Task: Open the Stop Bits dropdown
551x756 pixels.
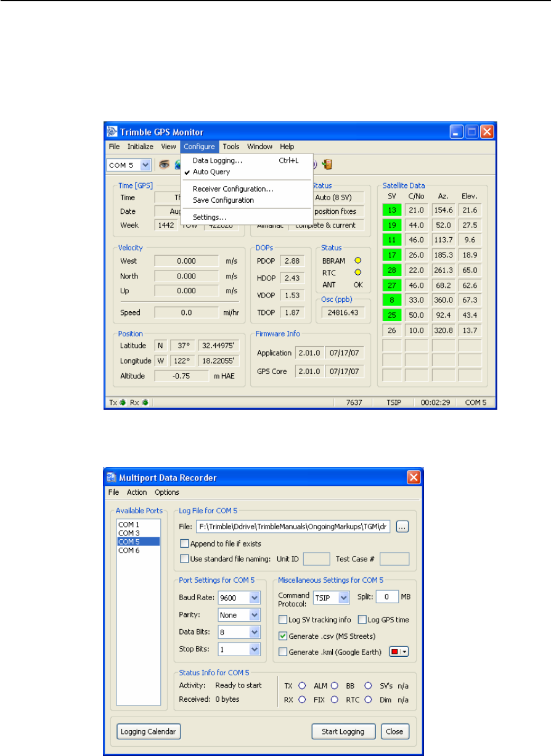Action: 254,649
